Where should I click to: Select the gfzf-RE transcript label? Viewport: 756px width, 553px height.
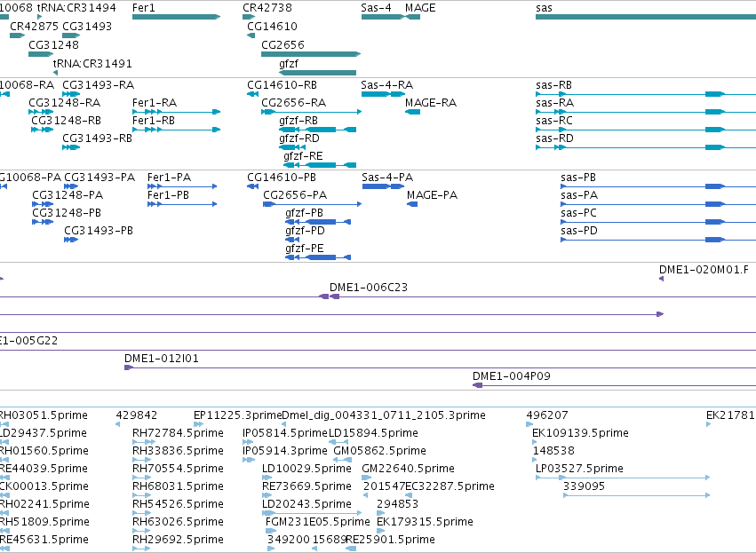303,156
